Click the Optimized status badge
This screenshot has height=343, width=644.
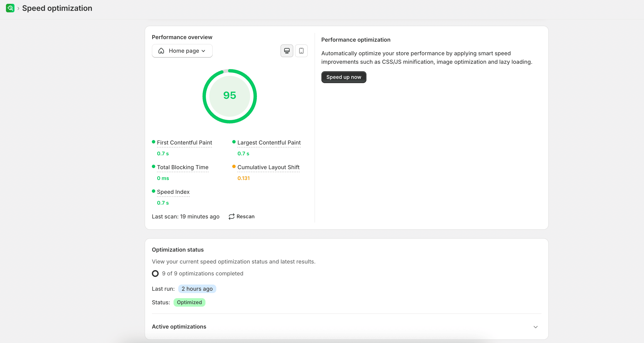click(x=189, y=302)
